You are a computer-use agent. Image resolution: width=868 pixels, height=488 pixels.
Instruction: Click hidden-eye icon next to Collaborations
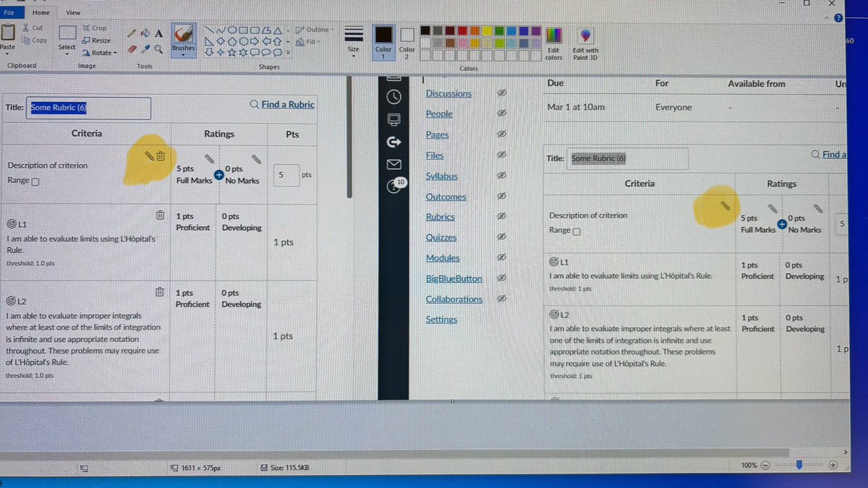point(501,299)
